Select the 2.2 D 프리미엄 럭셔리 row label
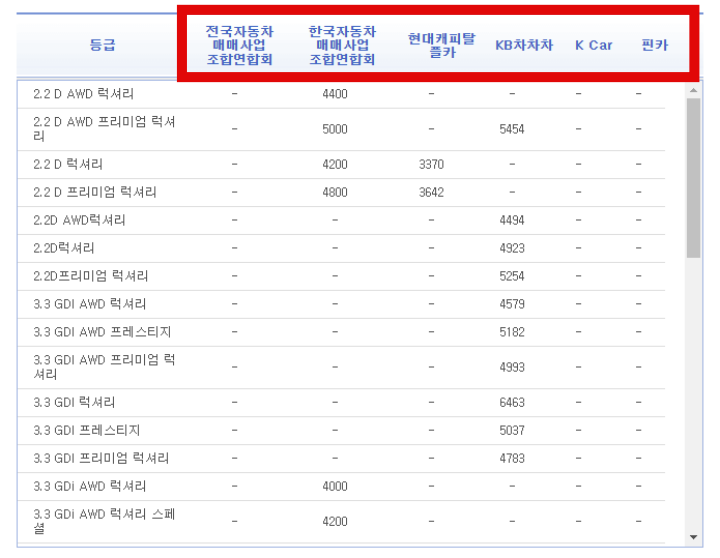Image resolution: width=720 pixels, height=558 pixels. coord(95,192)
